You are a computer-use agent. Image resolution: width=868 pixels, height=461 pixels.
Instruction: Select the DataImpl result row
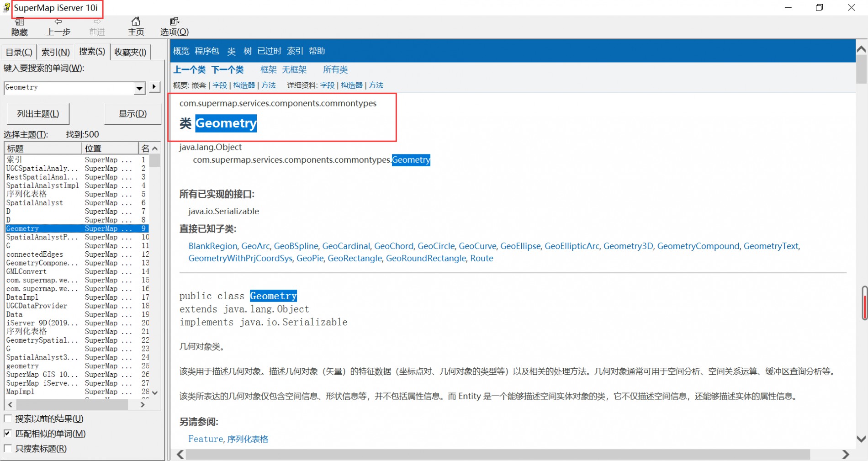[76, 297]
